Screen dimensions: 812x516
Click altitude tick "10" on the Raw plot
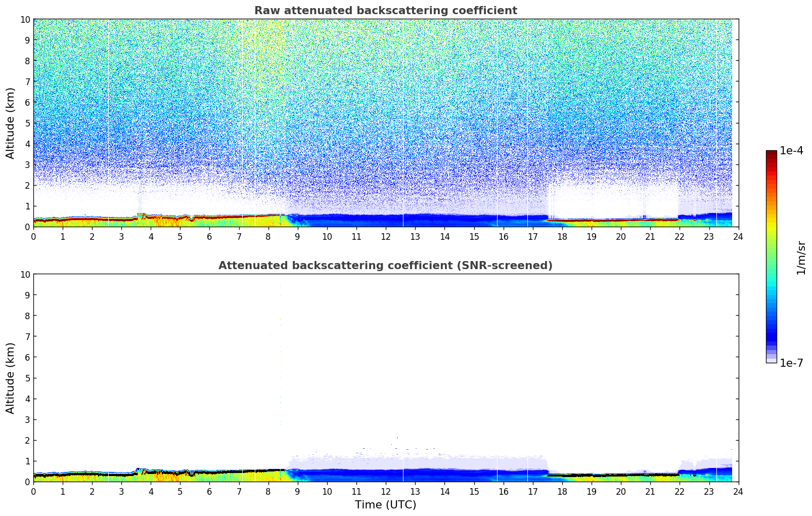pos(25,19)
